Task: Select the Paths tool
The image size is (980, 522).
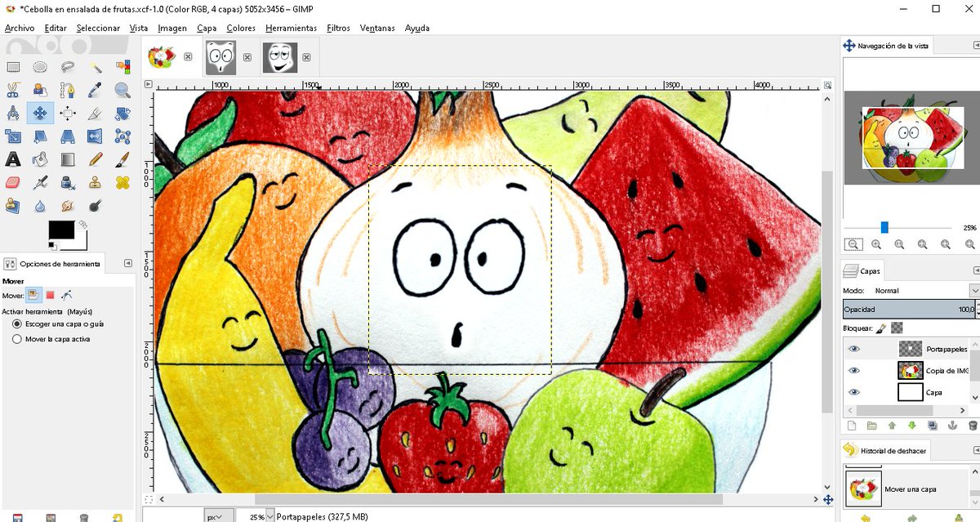Action: coord(68,90)
